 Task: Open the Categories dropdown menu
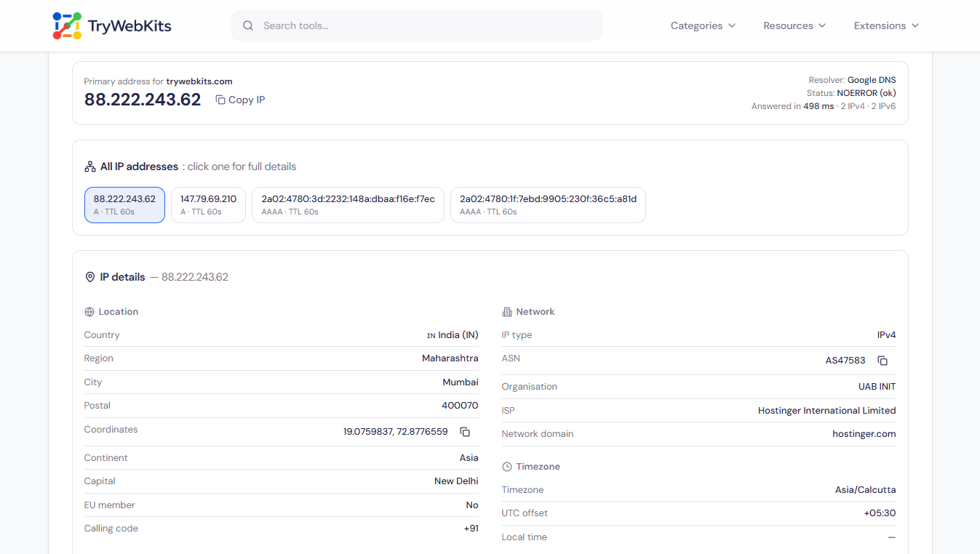tap(703, 25)
